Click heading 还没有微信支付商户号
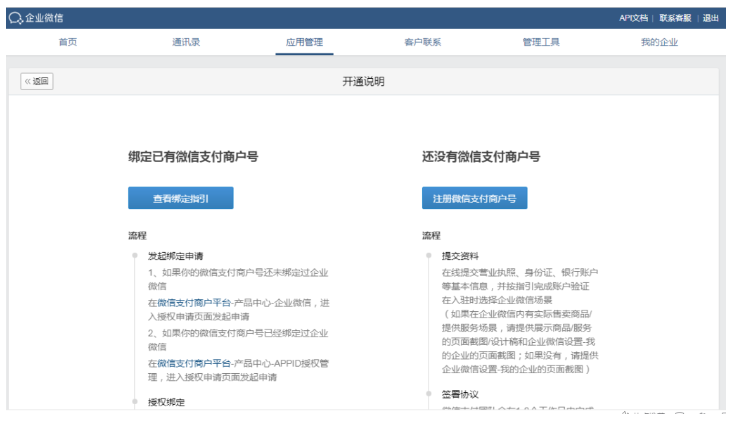737x425 pixels. (481, 157)
